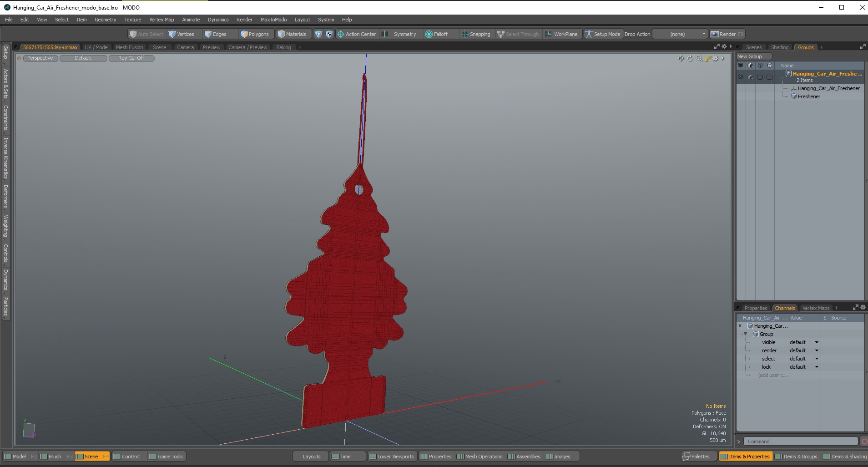Viewport: 868px width, 467px height.
Task: Open the 'select' channel default dropdown
Action: click(804, 359)
